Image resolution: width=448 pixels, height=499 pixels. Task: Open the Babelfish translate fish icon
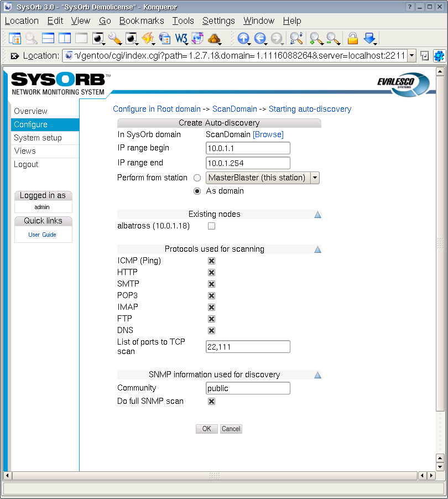148,39
